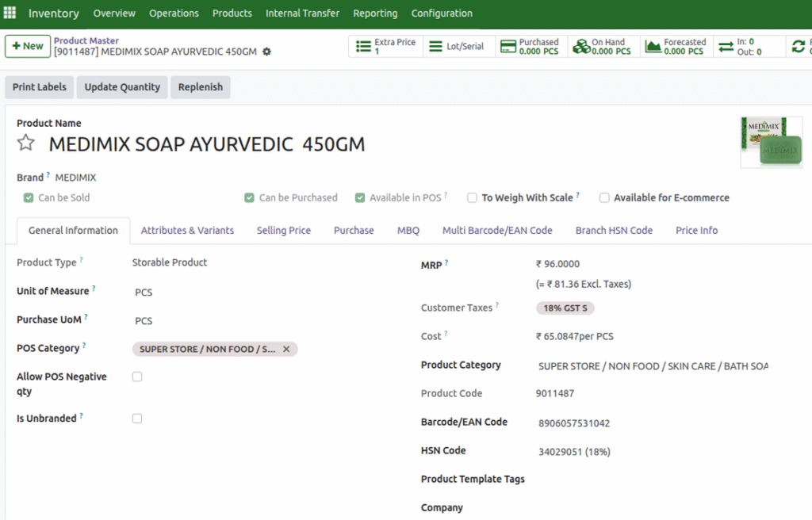Click the gear icon beside product title
The width and height of the screenshot is (812, 520).
266,52
